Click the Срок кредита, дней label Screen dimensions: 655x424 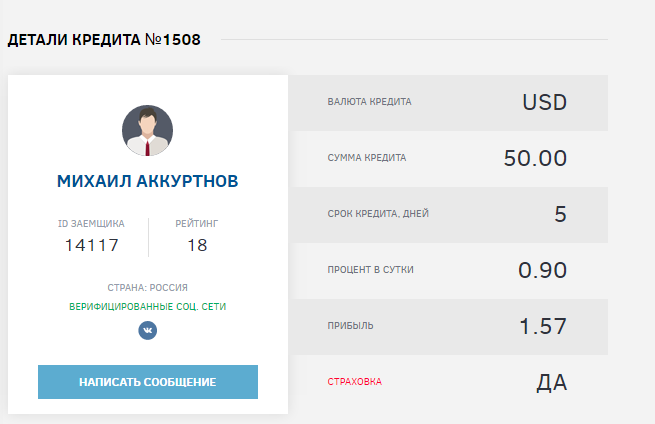[x=379, y=214]
